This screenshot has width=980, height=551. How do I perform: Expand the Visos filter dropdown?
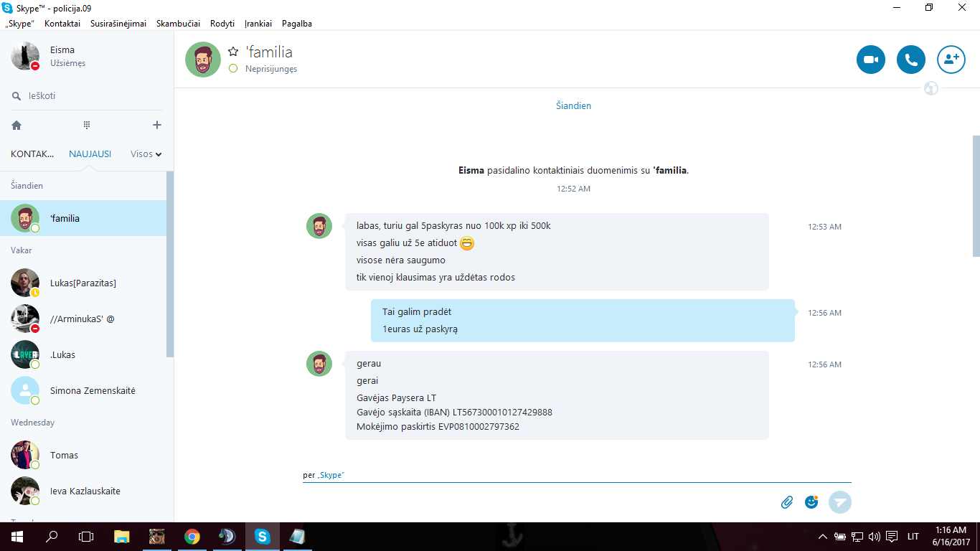pyautogui.click(x=146, y=154)
